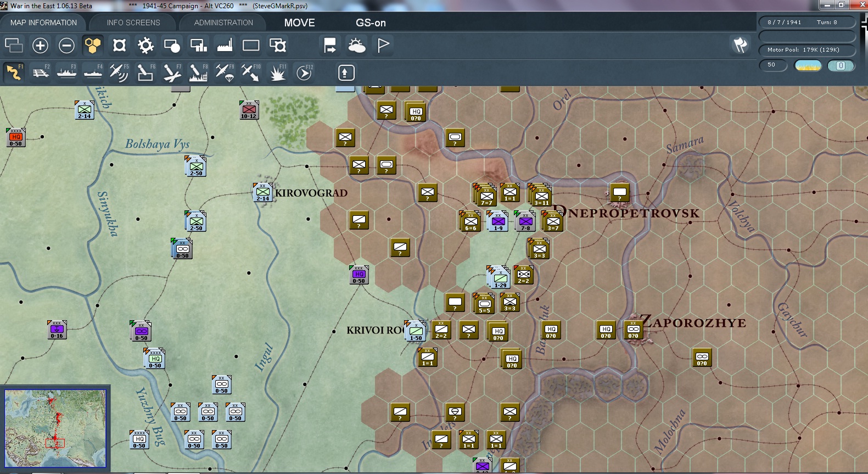Select the red HQ 0-50 counter
Screen dimensions: 868x474
point(15,137)
